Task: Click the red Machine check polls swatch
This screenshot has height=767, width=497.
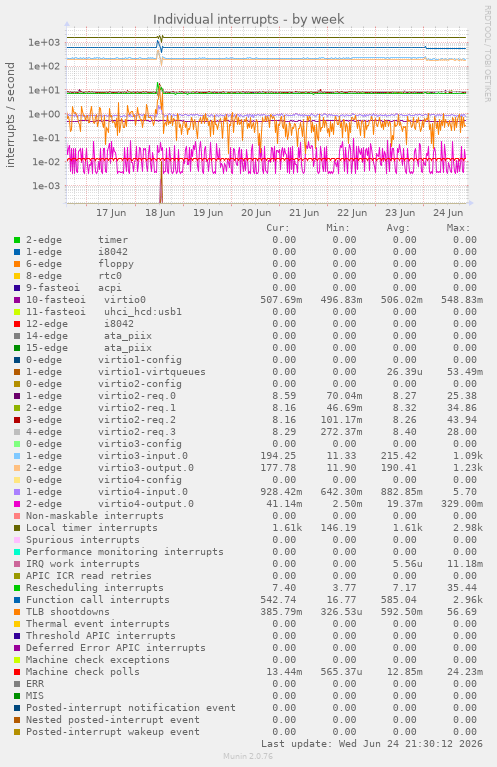Action: [x=17, y=672]
